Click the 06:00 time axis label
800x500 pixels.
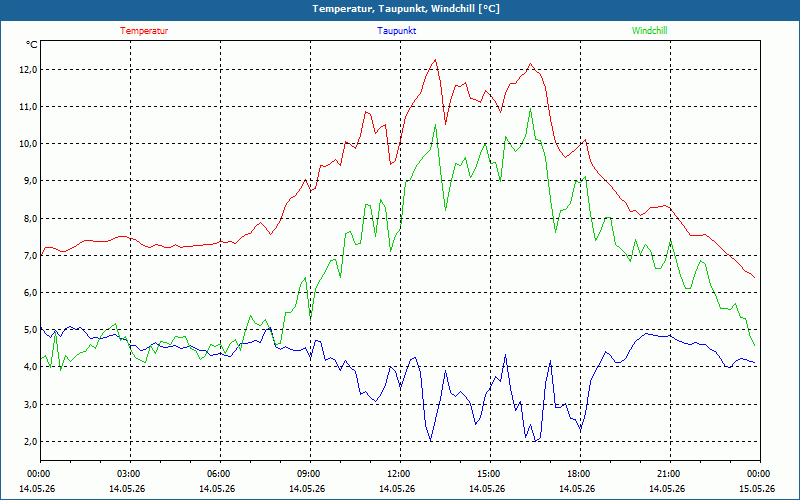(220, 474)
